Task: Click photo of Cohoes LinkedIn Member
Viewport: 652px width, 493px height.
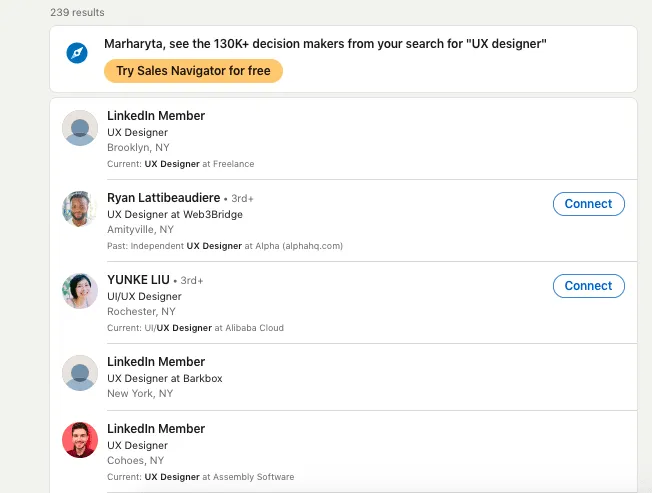Action: click(x=80, y=440)
